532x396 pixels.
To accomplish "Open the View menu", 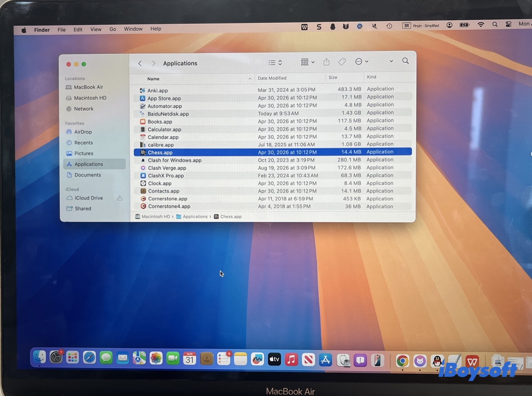I will [x=96, y=29].
